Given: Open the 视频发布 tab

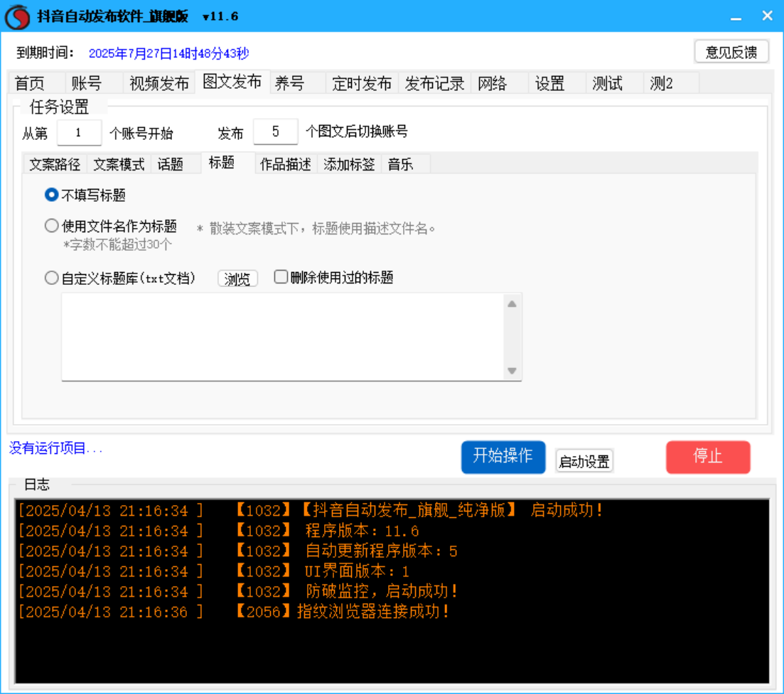Looking at the screenshot, I should [159, 83].
